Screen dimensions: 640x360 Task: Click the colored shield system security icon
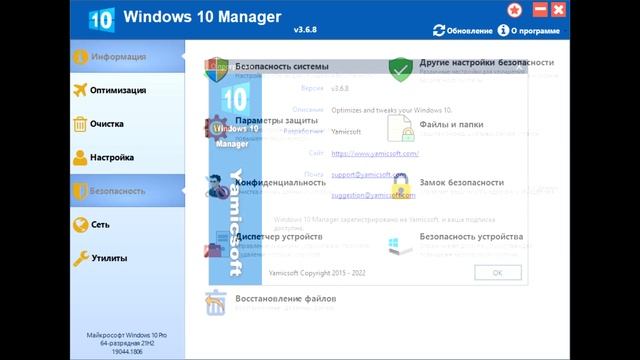tap(216, 69)
